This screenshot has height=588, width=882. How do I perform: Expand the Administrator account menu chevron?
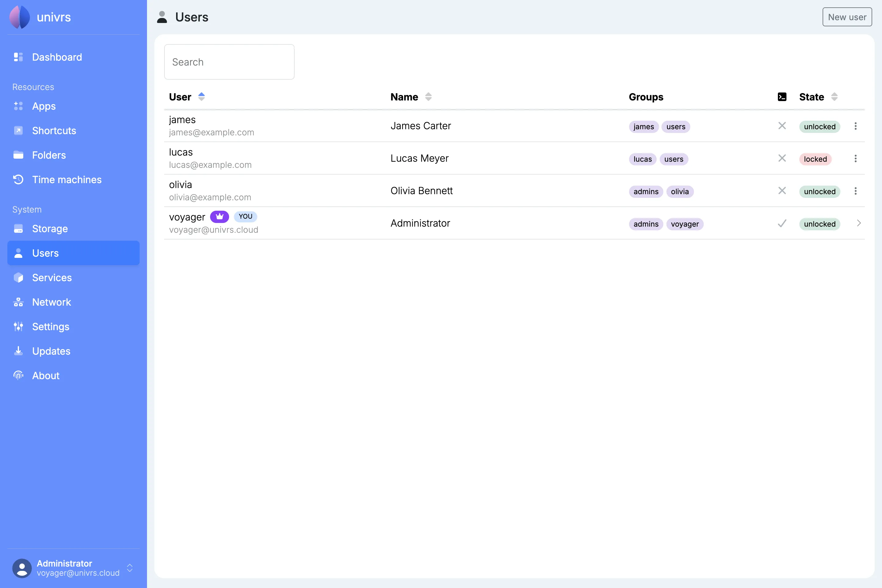pyautogui.click(x=130, y=568)
